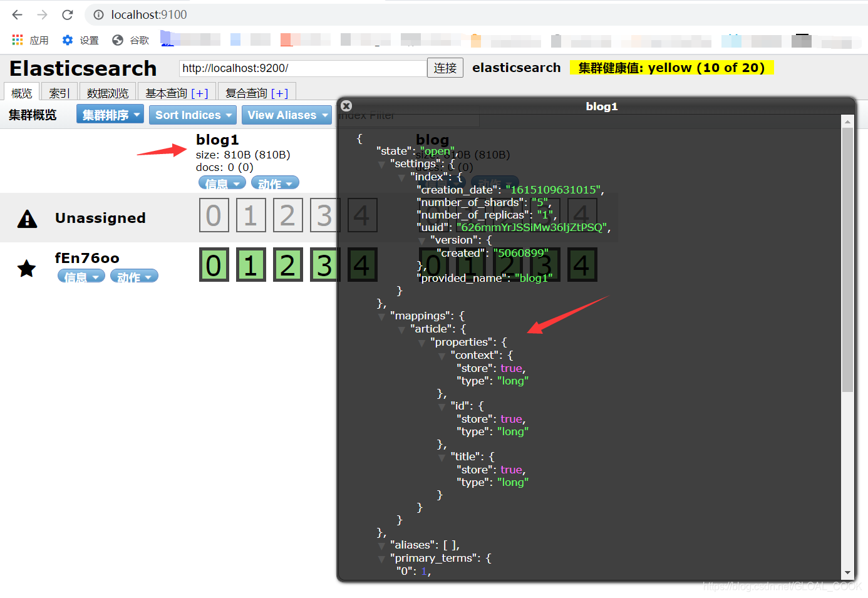Click the "number_of_shards" value "5"
The width and height of the screenshot is (868, 598).
(540, 202)
